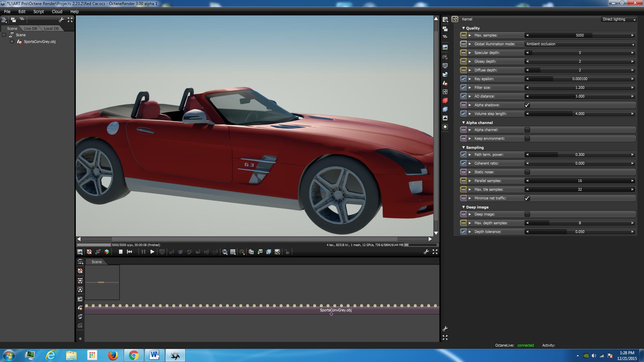
Task: Stop the render with the stop button
Action: [120, 252]
